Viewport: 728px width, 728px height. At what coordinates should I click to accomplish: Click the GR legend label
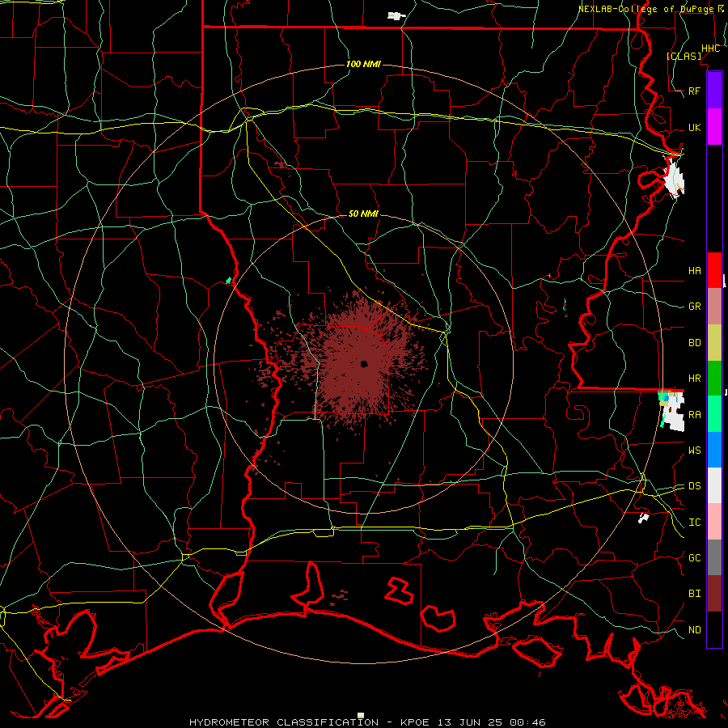pos(695,307)
